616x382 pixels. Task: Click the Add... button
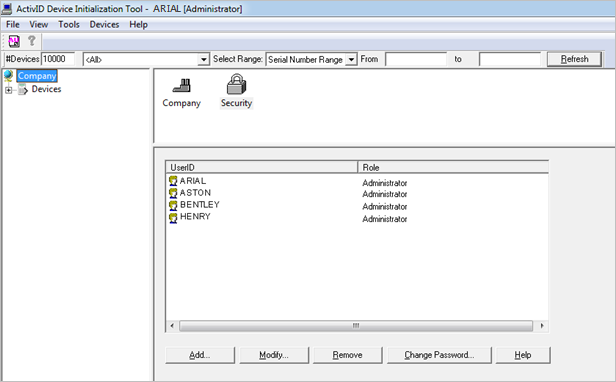click(x=200, y=355)
